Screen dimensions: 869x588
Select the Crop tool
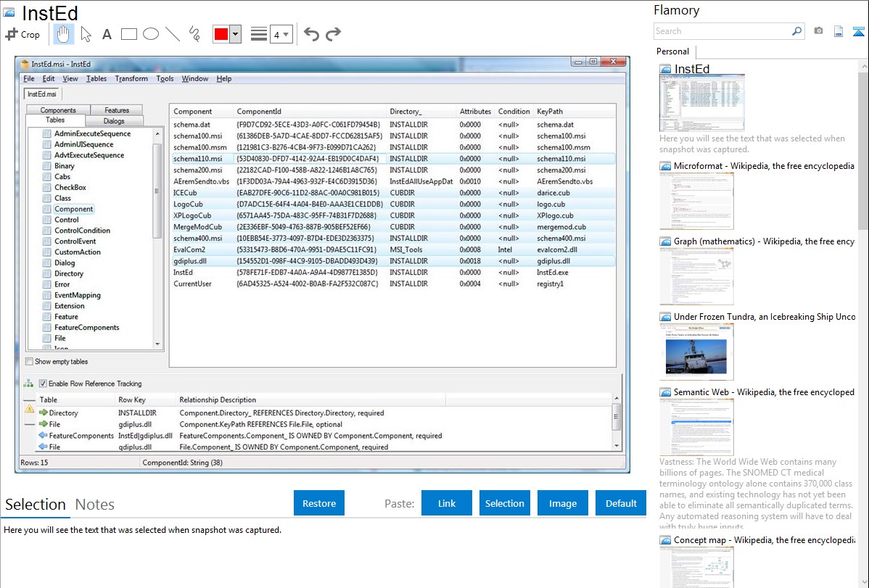(x=22, y=34)
